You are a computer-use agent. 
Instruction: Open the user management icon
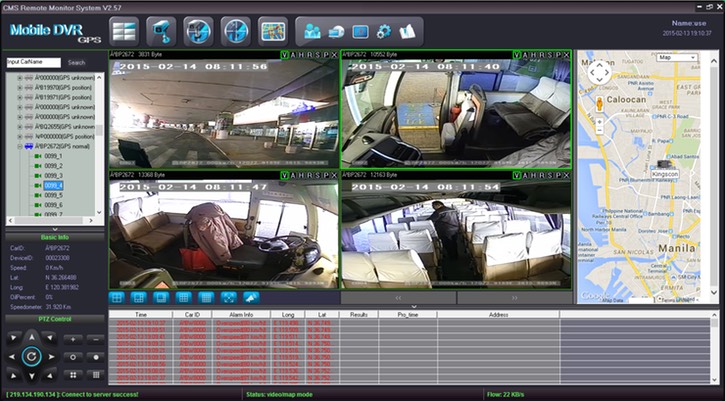(x=313, y=30)
